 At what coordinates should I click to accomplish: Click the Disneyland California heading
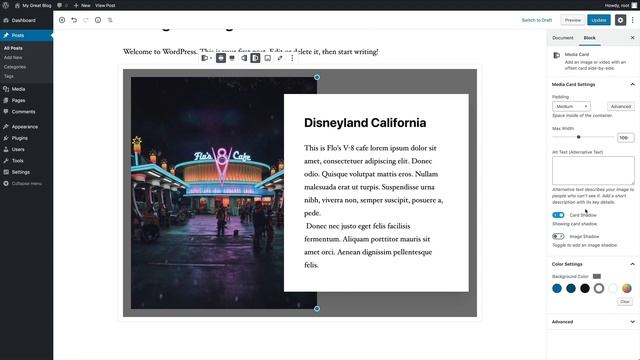(365, 123)
